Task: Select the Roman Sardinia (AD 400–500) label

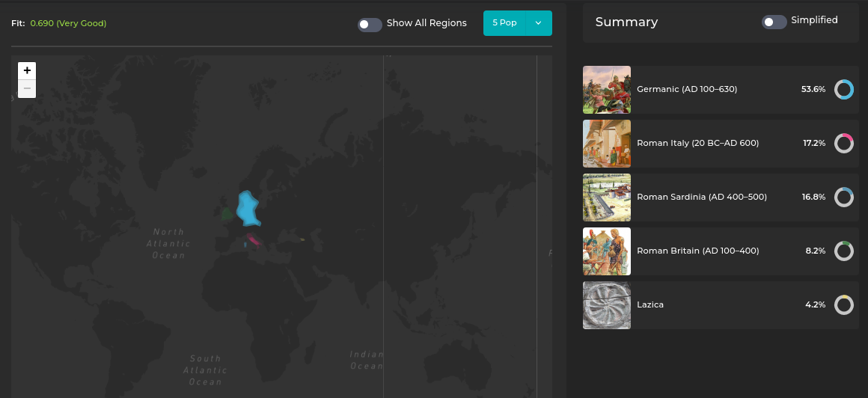Action: pyautogui.click(x=702, y=197)
